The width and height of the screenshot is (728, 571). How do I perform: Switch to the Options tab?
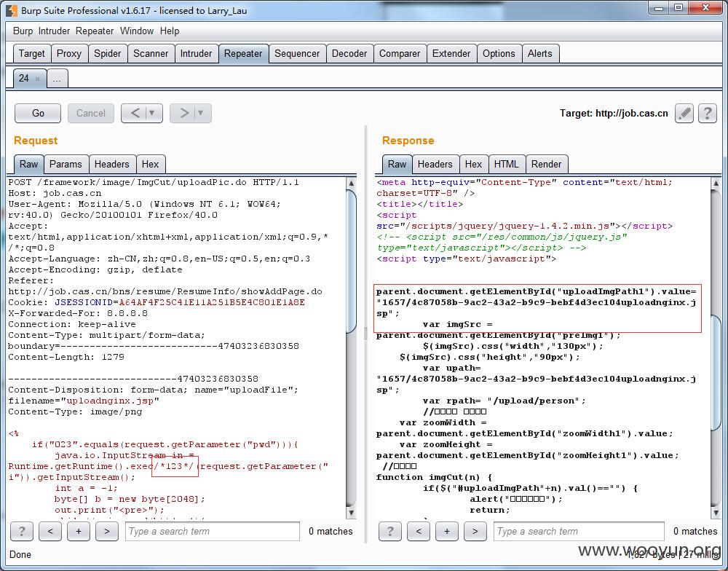click(499, 53)
